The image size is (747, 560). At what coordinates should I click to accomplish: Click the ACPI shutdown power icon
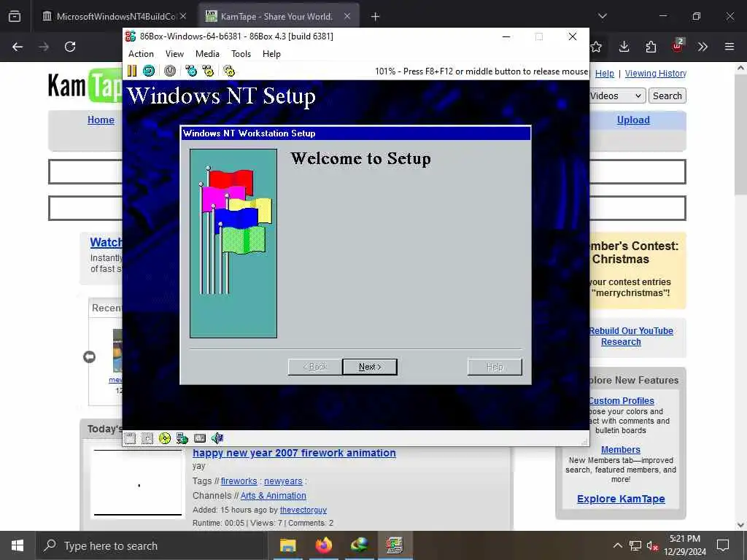(x=169, y=71)
